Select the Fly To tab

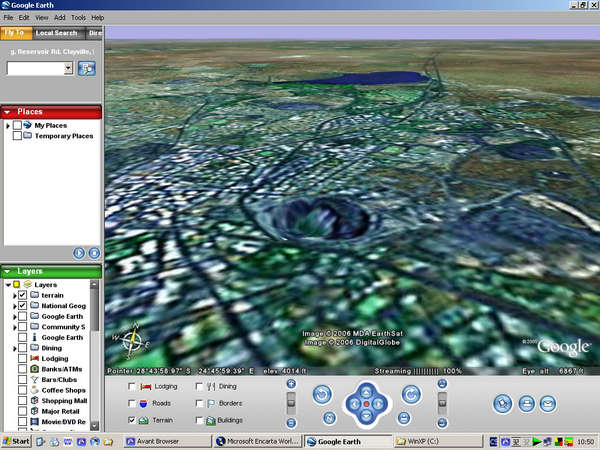[x=16, y=33]
